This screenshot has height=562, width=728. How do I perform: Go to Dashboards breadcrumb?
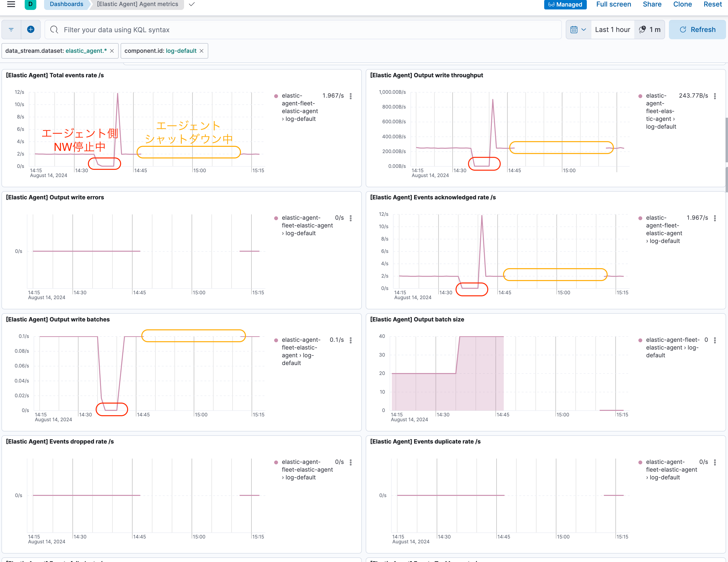point(66,4)
